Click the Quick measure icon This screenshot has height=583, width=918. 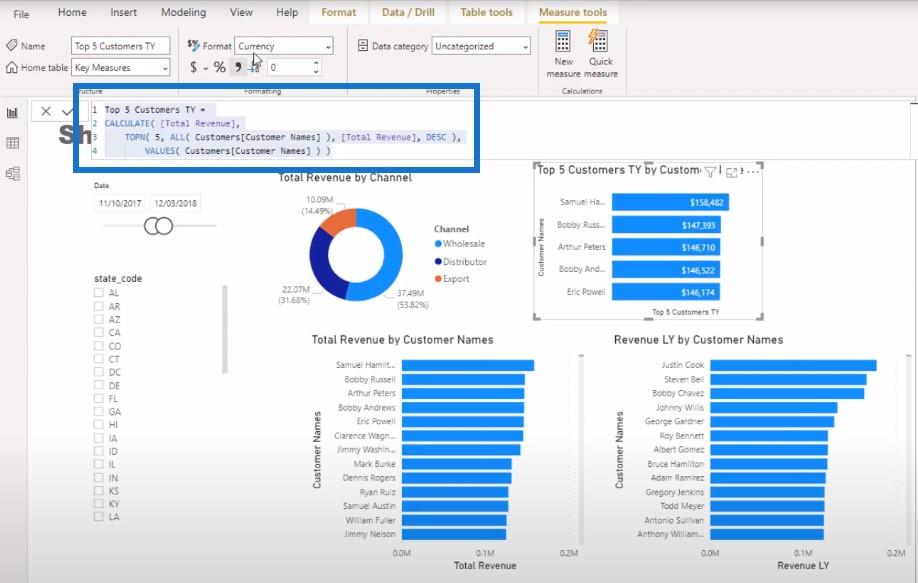598,41
